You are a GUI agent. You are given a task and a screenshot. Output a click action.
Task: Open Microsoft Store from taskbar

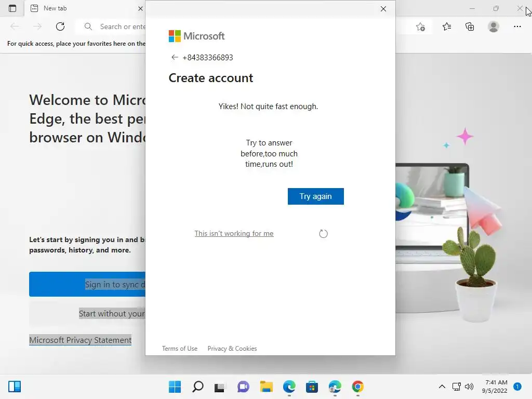[x=312, y=387]
